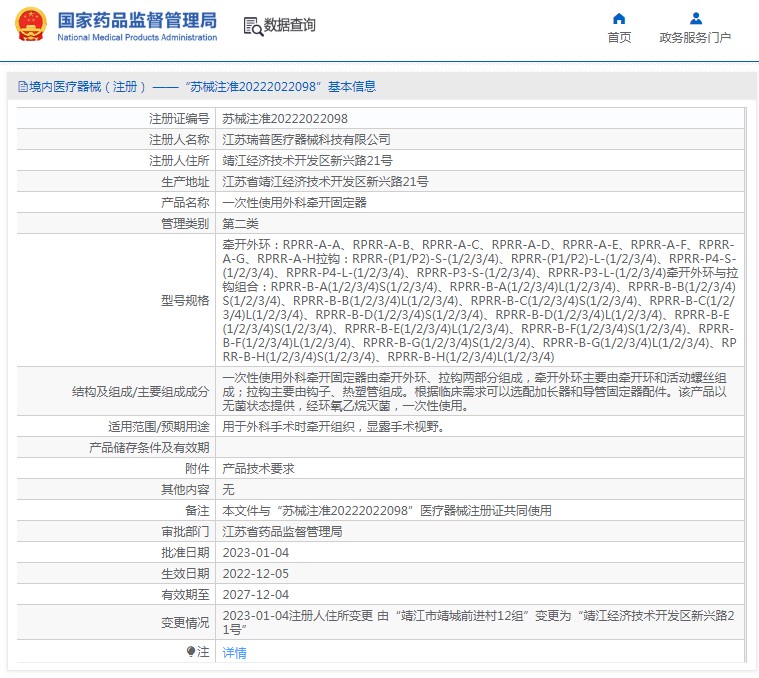Click the 生效日期 value 2022-12-05

tap(256, 573)
